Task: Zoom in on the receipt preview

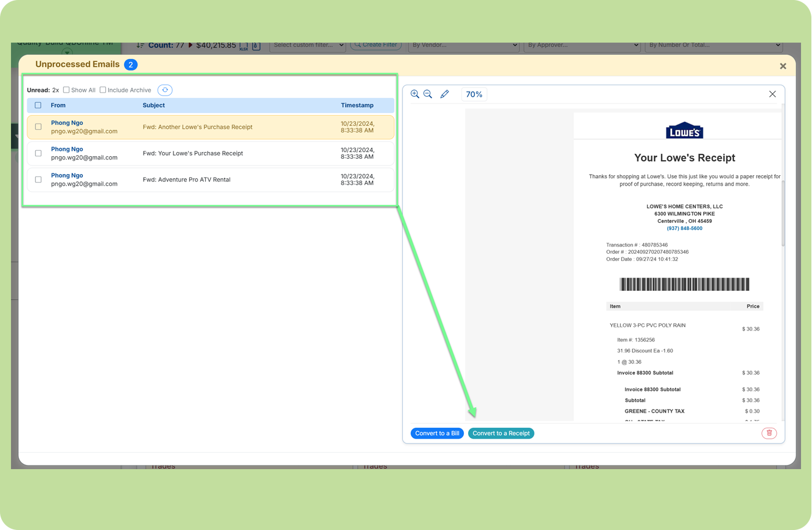Action: point(415,94)
